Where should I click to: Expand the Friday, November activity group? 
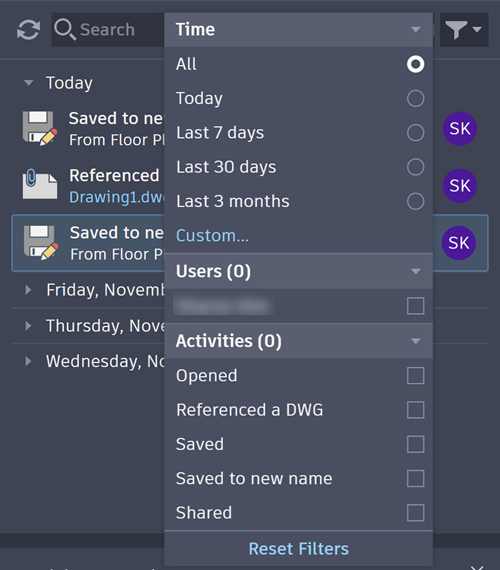point(28,290)
